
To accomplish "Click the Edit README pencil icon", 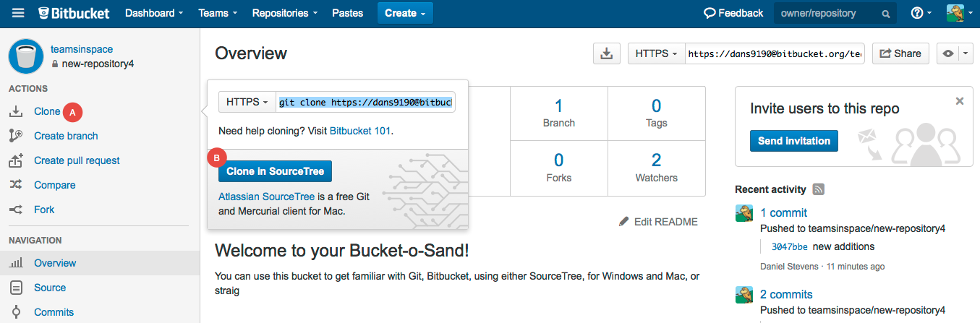I will [624, 222].
